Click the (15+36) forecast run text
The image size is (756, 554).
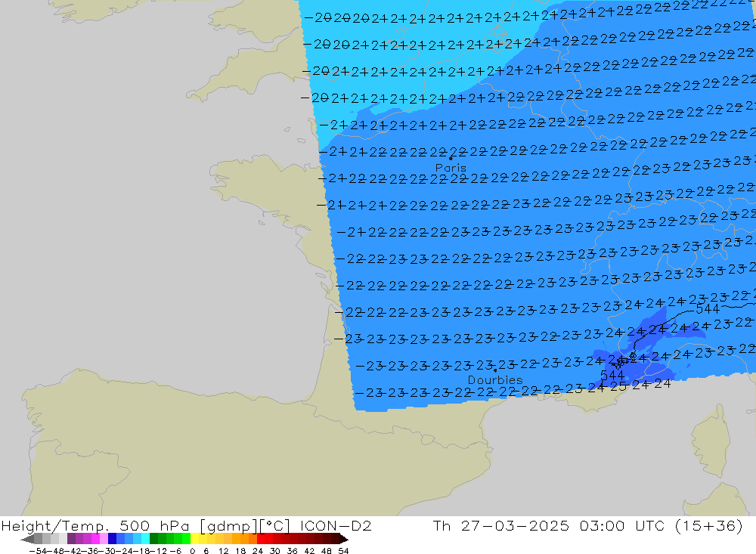709,525
